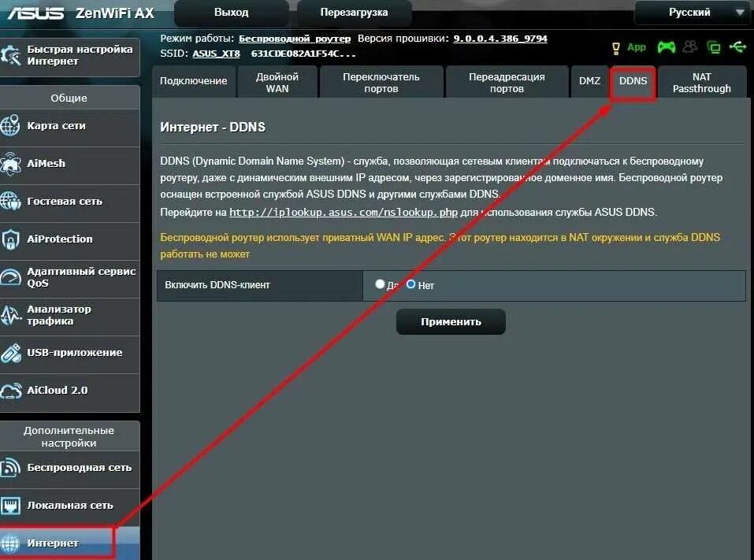Click the adaptive QoS gauge icon
Image resolution: width=754 pixels, height=560 pixels.
tap(10, 277)
